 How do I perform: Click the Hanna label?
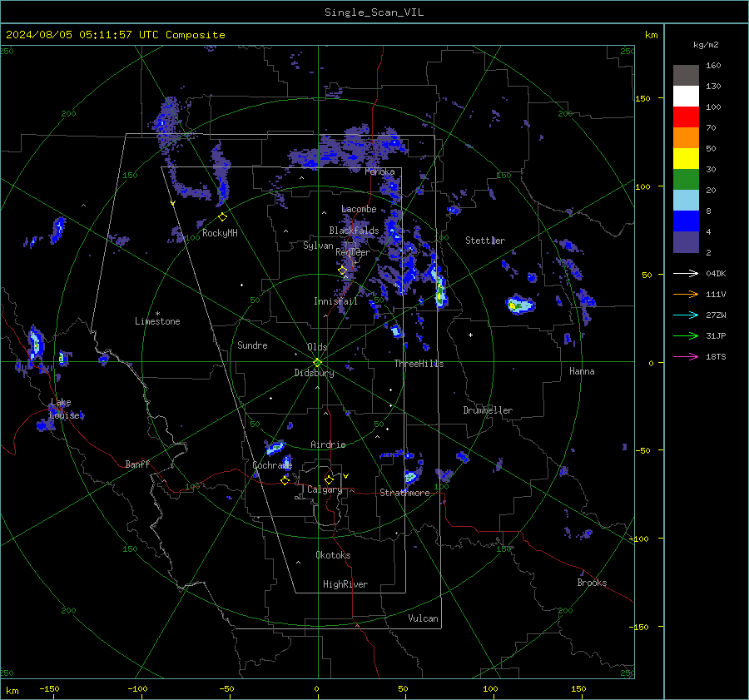(582, 371)
